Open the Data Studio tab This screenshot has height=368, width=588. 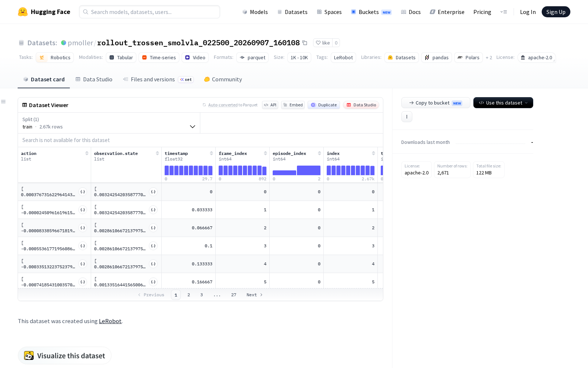click(94, 79)
